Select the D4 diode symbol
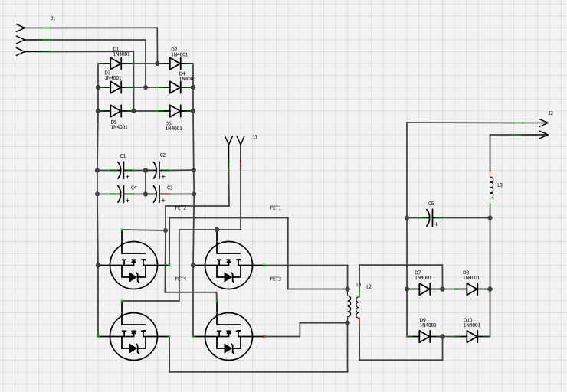The image size is (567, 392). tap(175, 87)
